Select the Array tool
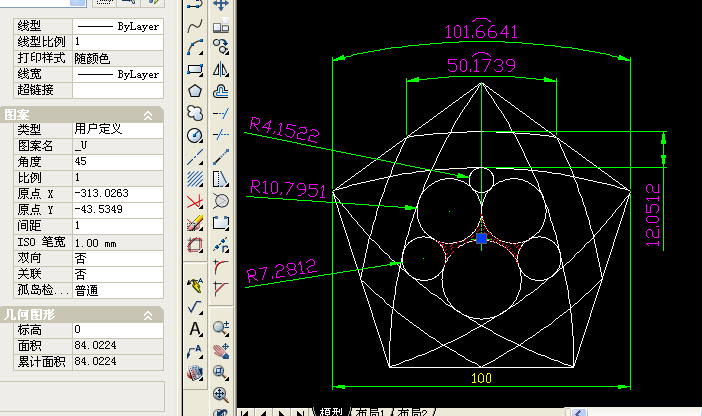The image size is (702, 416). tap(221, 26)
